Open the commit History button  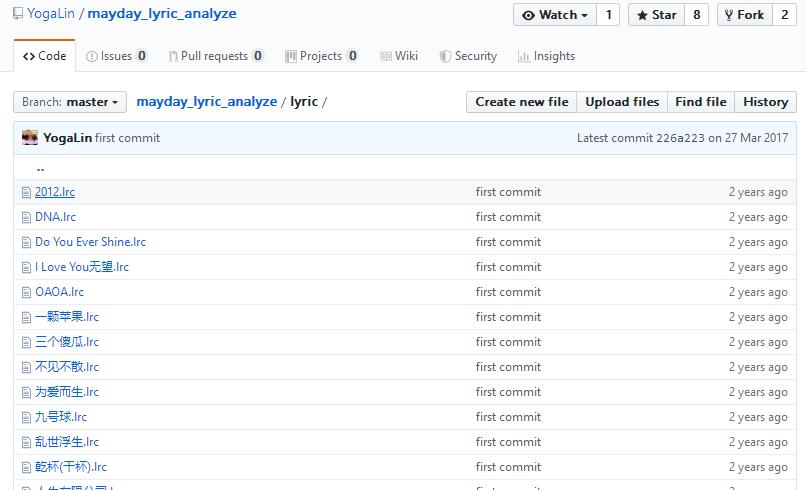coord(765,102)
